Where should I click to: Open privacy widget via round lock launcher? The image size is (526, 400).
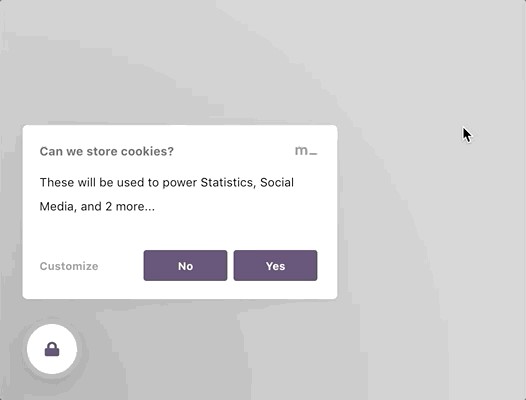click(52, 349)
